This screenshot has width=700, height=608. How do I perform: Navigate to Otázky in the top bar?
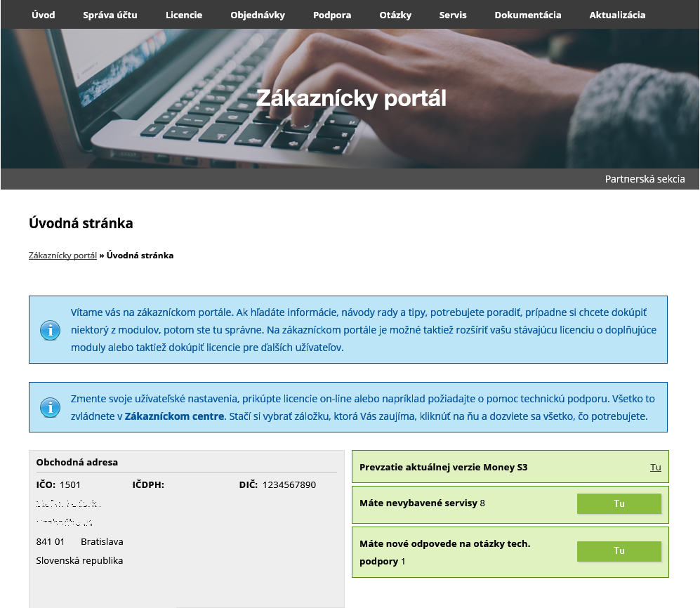point(395,15)
